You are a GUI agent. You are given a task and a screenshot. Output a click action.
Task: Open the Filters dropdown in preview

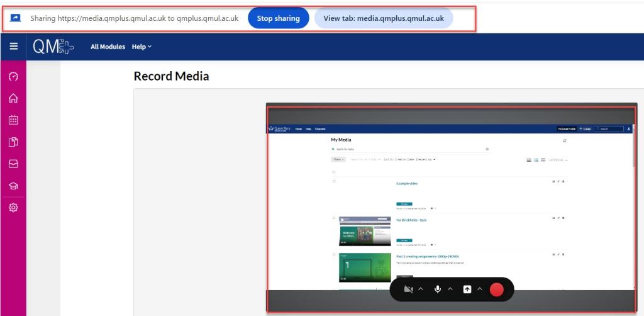[x=338, y=159]
